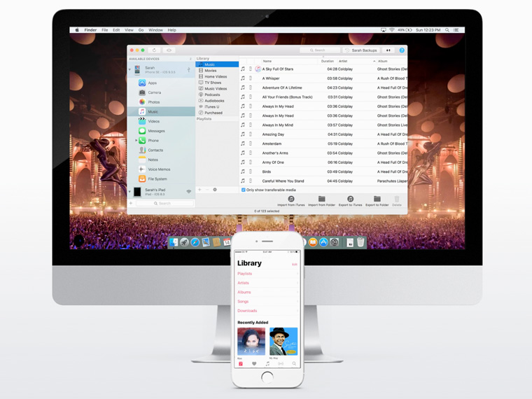This screenshot has height=399, width=532.
Task: Tap the My Way album thumbnail
Action: (283, 342)
